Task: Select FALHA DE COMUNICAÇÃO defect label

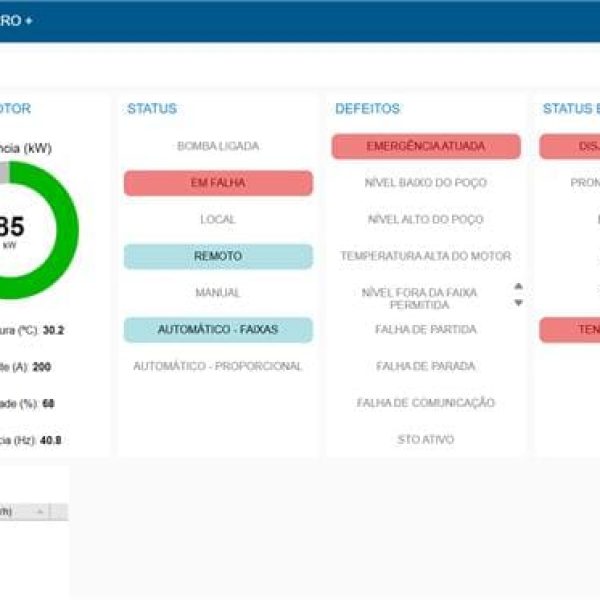Action: point(426,403)
